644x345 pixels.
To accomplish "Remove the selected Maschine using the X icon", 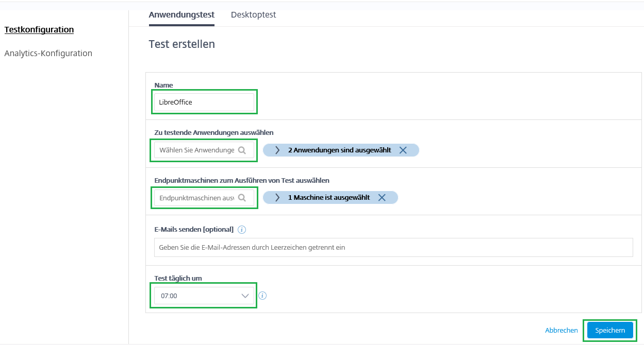I will coord(382,197).
